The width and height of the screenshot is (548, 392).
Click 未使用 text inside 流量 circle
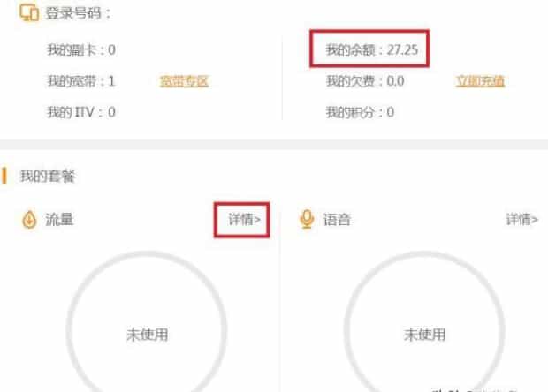coord(147,335)
